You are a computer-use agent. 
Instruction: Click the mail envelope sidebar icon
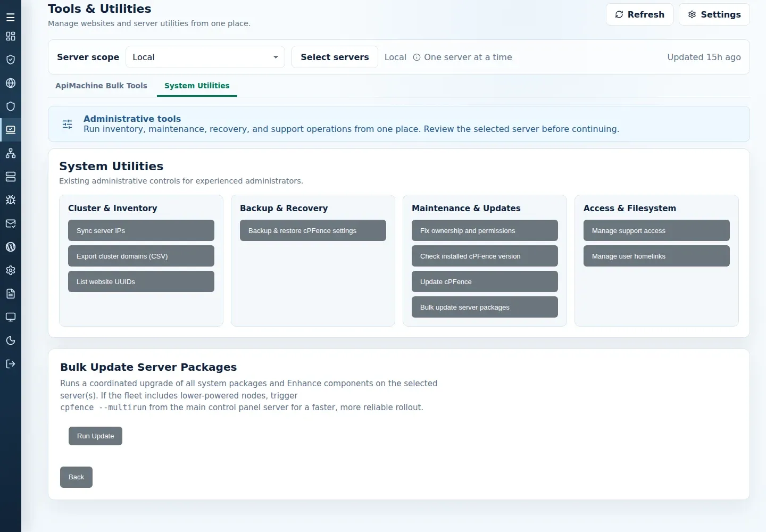[x=11, y=223]
